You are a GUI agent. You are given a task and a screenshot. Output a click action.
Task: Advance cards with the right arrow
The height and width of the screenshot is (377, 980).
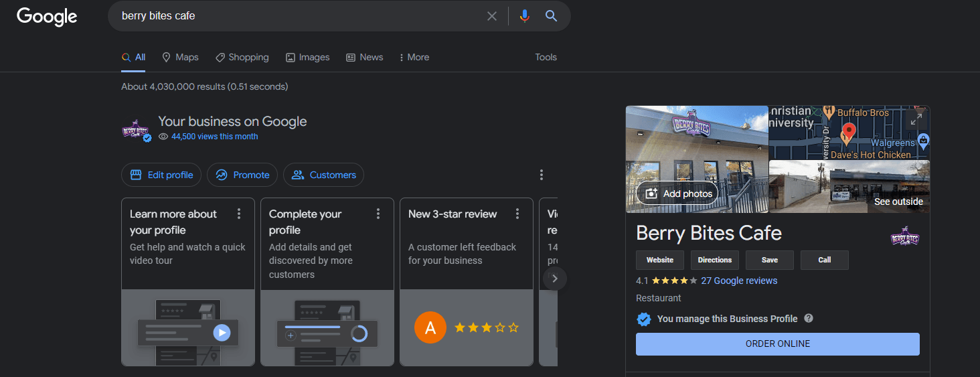click(555, 278)
